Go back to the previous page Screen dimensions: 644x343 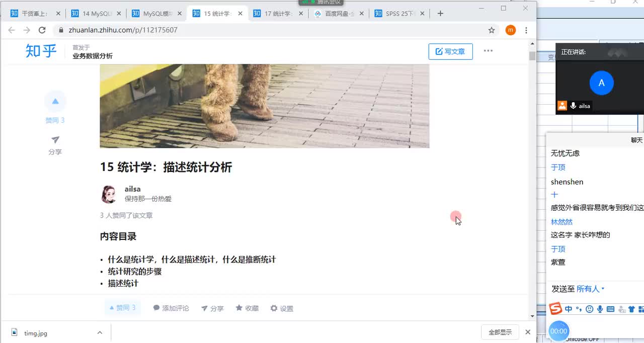12,30
